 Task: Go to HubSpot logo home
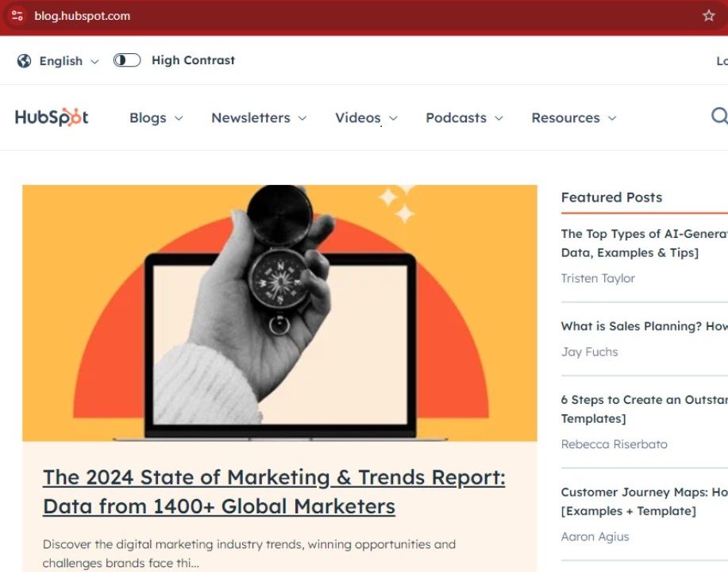pyautogui.click(x=52, y=117)
